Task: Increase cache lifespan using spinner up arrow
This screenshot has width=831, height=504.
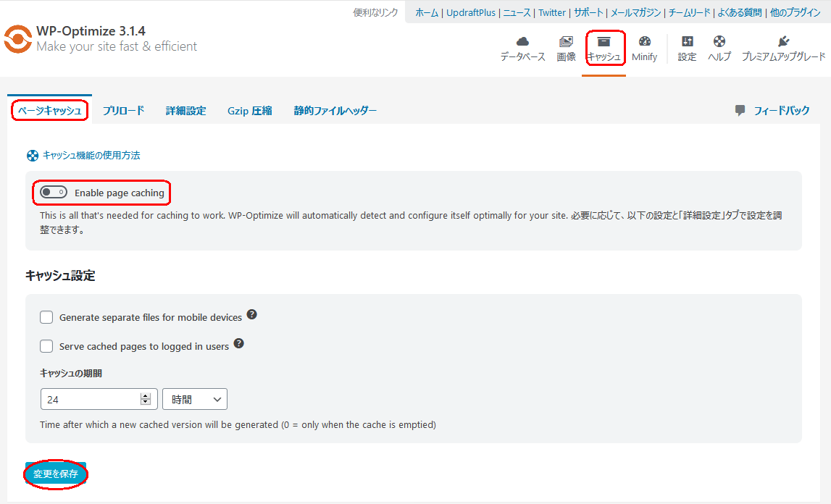Action: pos(145,396)
